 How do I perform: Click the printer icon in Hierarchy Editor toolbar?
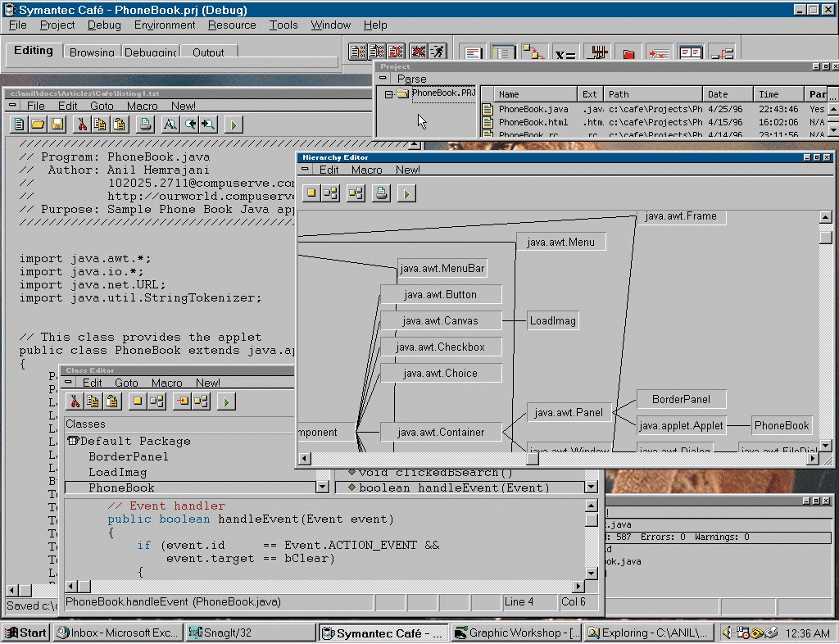coord(381,193)
